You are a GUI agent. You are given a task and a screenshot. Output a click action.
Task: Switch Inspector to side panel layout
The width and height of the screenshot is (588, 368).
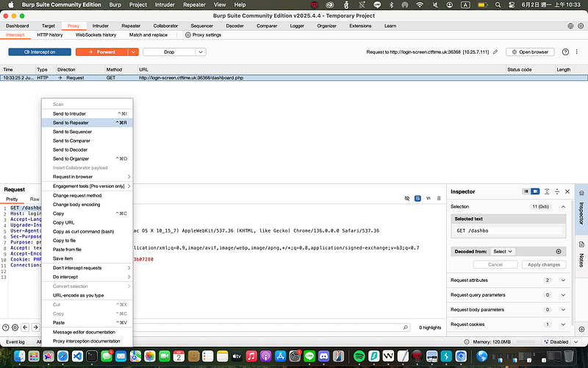pos(535,191)
